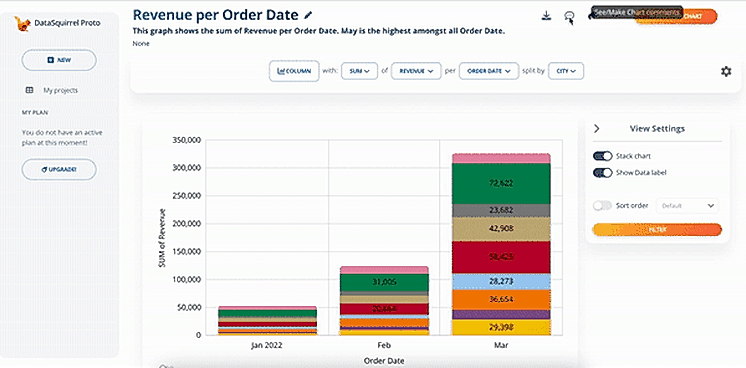746x368 pixels.
Task: Open the CITY split-by dropdown
Action: coord(566,71)
